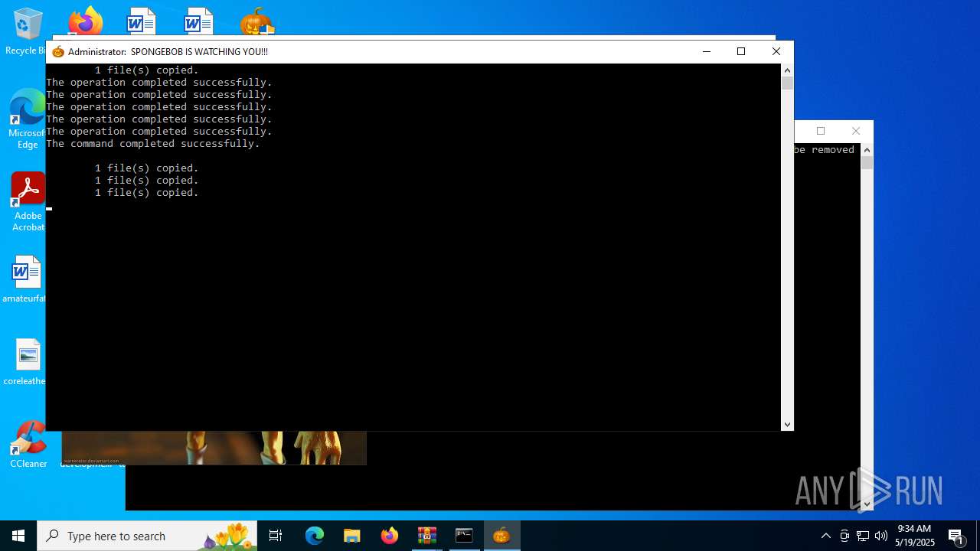Click the scrollbar thumb of front console
Image resolution: width=980 pixels, height=551 pixels.
pyautogui.click(x=787, y=83)
